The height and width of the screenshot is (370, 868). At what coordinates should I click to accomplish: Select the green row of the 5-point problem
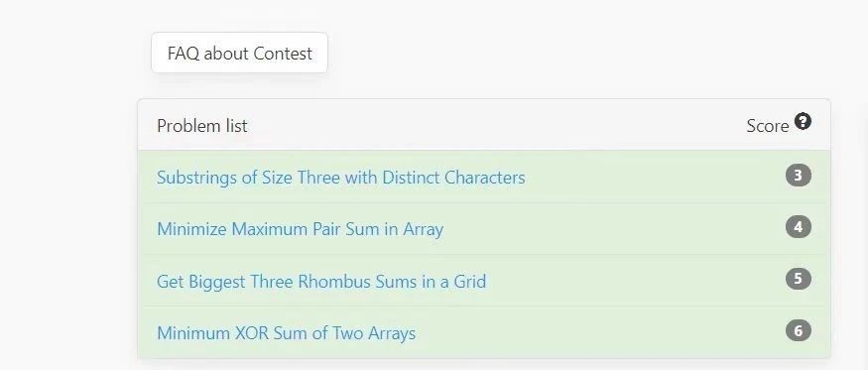(484, 281)
